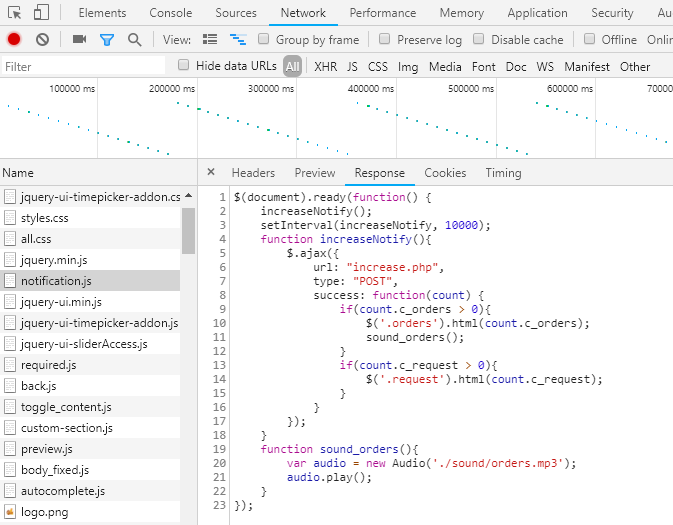Show the Headers tab for the request
Viewport: 673px width, 525px height.
(253, 173)
